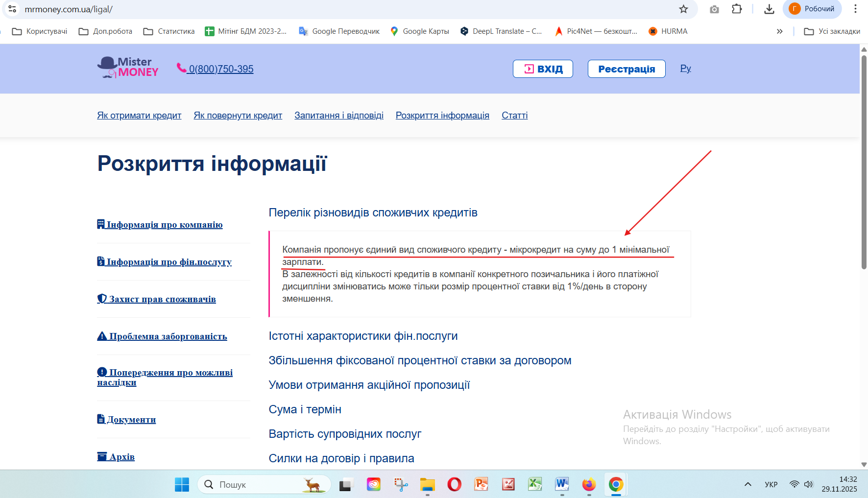
Task: Expand the Доп.робота bookmarks folder
Action: click(106, 31)
